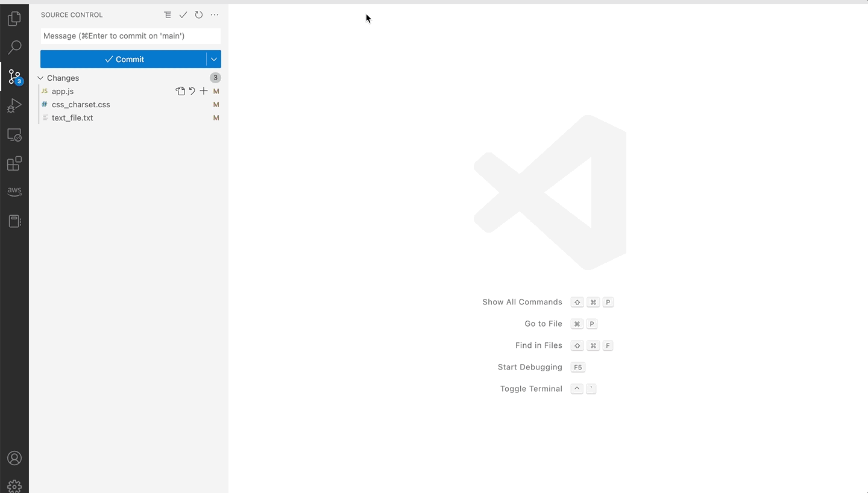868x493 pixels.
Task: Focus the commit message input field
Action: (131, 36)
